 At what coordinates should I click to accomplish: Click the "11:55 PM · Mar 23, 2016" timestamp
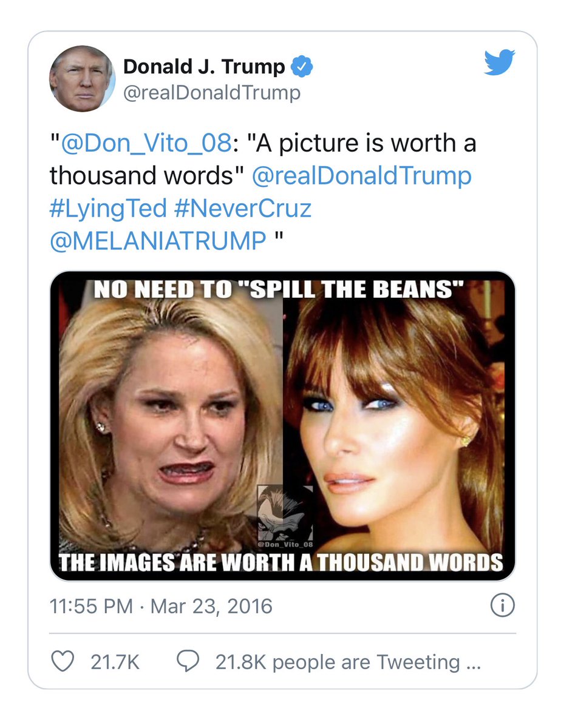(x=161, y=605)
